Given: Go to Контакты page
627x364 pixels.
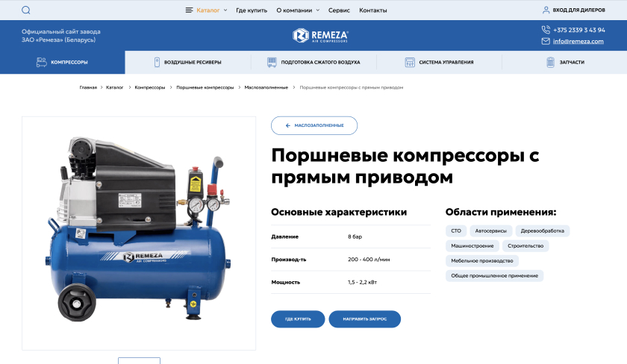Looking at the screenshot, I should pyautogui.click(x=373, y=10).
